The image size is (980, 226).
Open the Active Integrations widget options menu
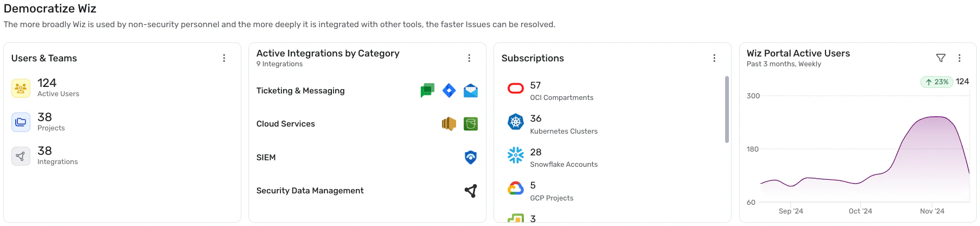click(x=469, y=58)
